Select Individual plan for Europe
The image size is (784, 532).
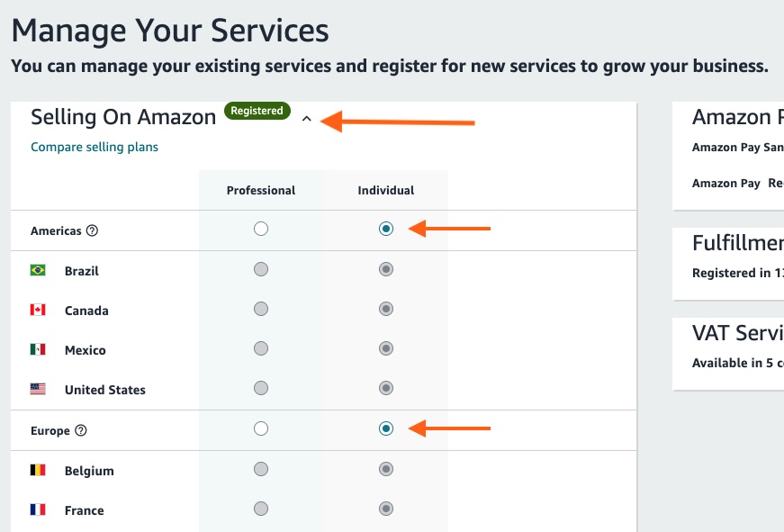click(x=386, y=428)
